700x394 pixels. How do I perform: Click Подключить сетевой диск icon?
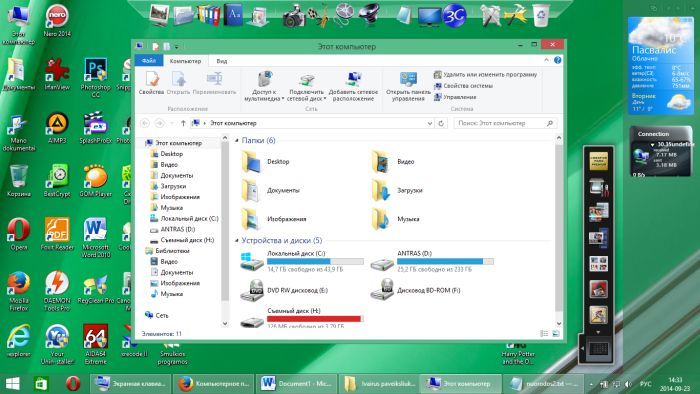(306, 80)
